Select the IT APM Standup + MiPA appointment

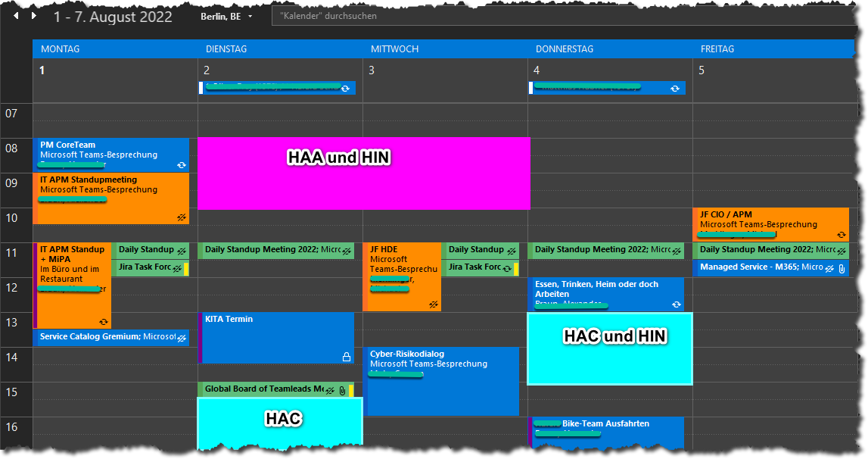tap(73, 286)
